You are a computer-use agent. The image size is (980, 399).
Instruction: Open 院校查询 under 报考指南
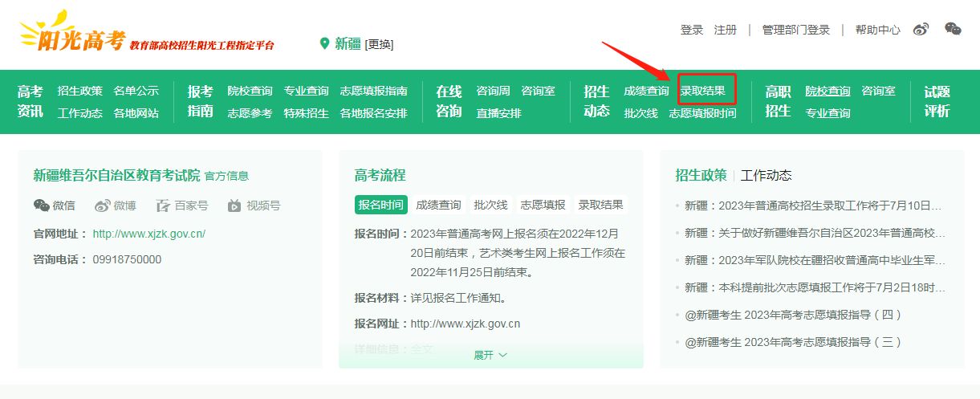(x=250, y=91)
